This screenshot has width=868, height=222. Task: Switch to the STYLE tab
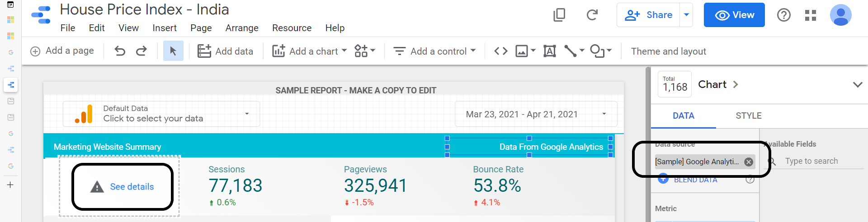(x=749, y=116)
